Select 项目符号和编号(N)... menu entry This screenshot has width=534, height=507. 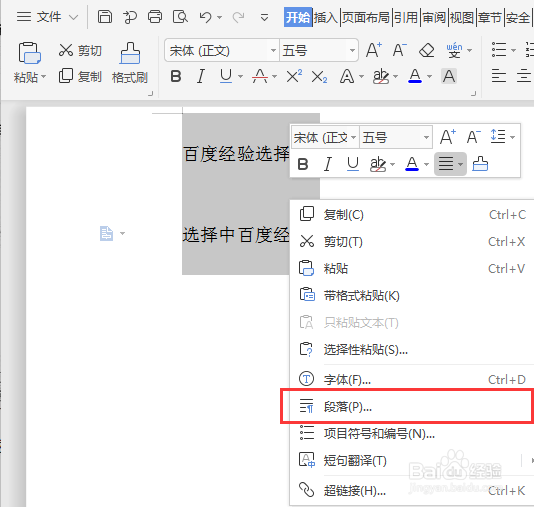pos(412,434)
